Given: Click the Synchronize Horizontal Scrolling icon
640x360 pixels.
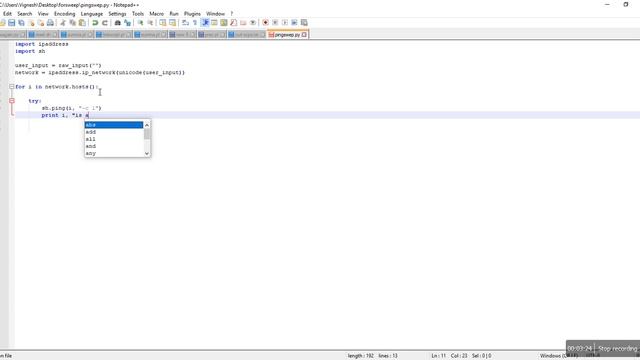Looking at the screenshot, I should (172, 23).
